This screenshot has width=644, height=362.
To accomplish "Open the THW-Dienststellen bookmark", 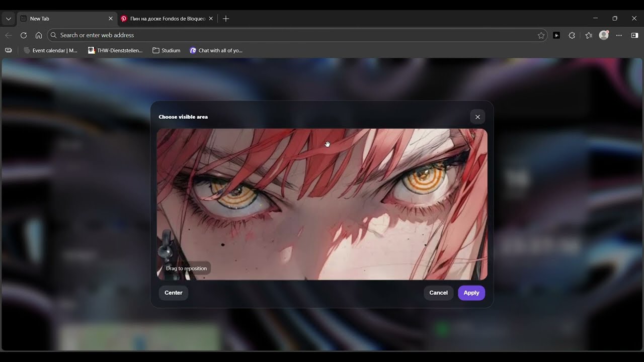I will [115, 50].
